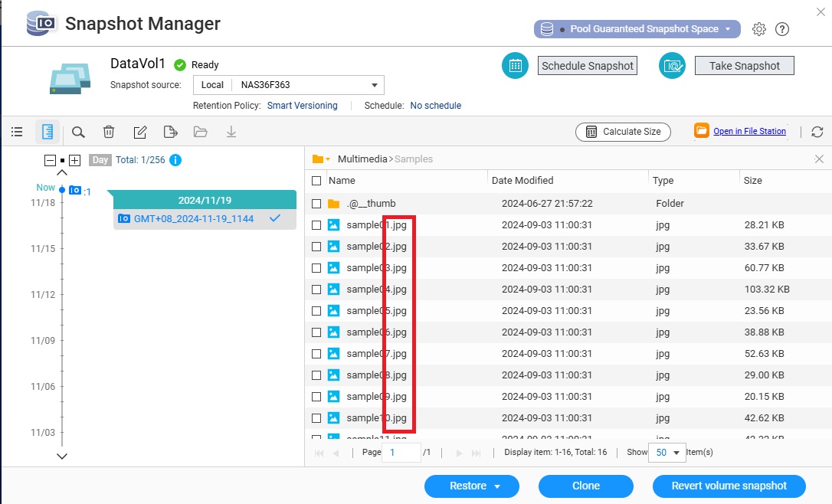Click the Snapshot Manager logo icon
This screenshot has width=832, height=504.
tap(41, 24)
